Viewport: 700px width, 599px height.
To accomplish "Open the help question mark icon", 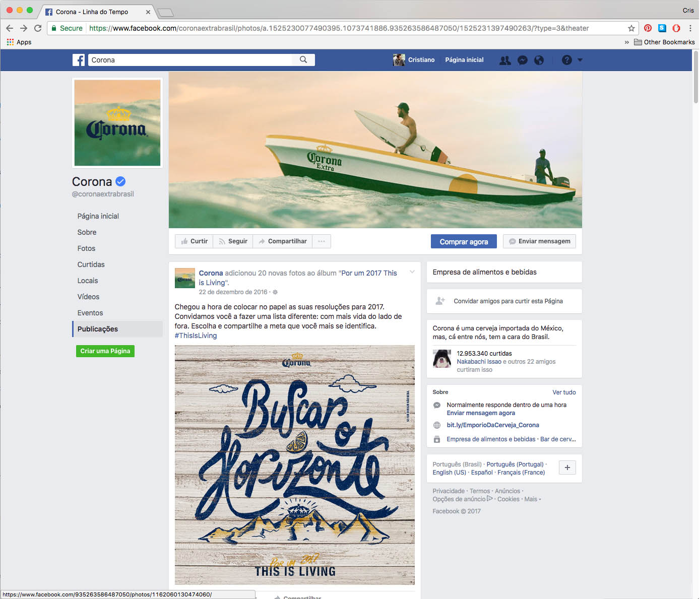I will coord(567,60).
